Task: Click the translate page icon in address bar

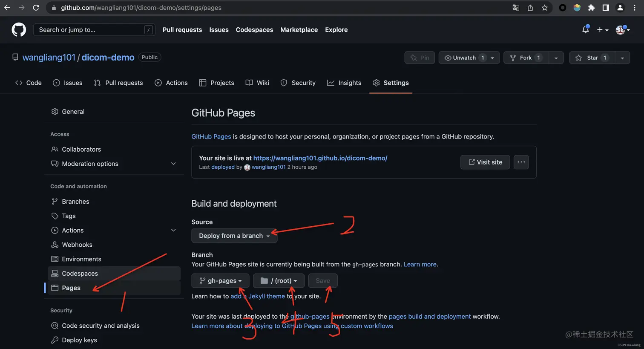Action: coord(516,8)
